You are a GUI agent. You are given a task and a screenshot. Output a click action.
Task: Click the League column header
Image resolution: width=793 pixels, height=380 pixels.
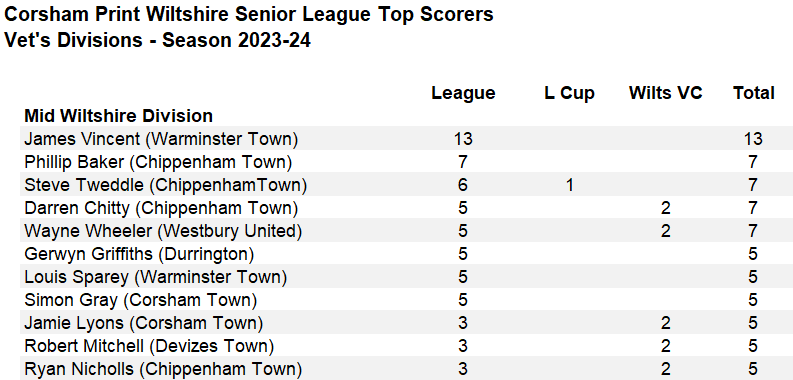[463, 93]
